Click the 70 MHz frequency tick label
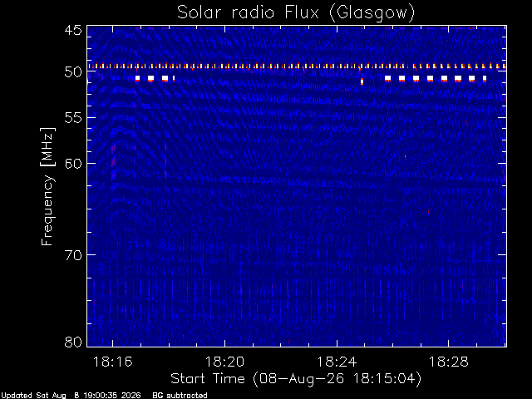 [73, 255]
